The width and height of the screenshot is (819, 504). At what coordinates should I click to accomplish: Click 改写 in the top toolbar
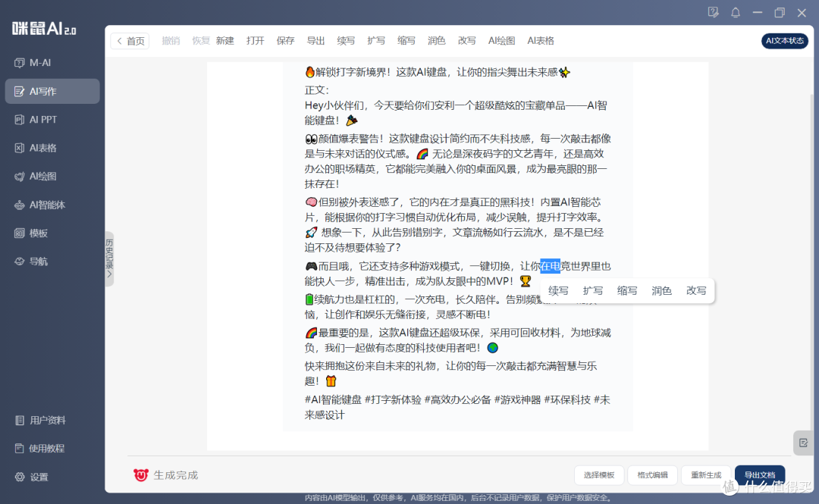point(467,41)
